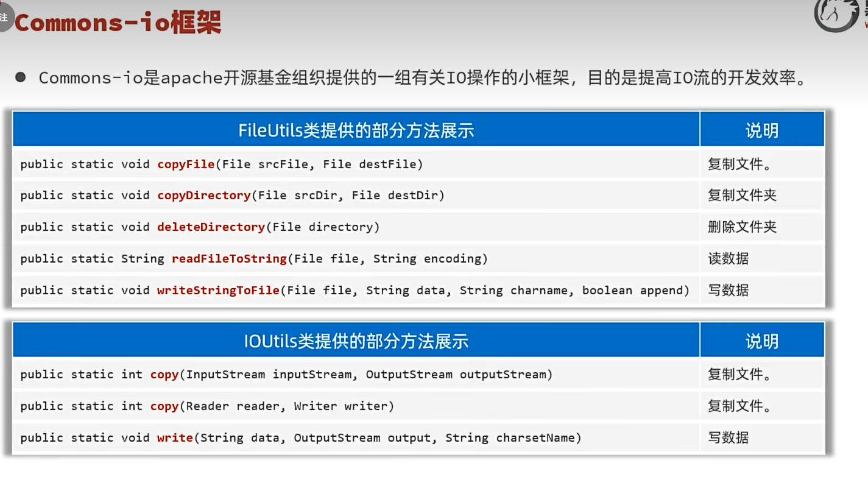Click the Commons-io框架 slide title
Viewport: 868px width, 477px height.
118,23
